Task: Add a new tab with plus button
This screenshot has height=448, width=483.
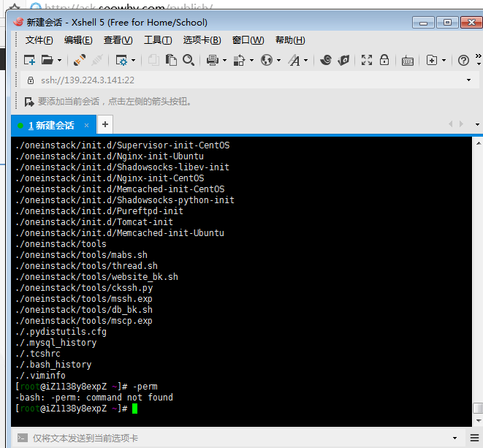Action: [x=105, y=124]
